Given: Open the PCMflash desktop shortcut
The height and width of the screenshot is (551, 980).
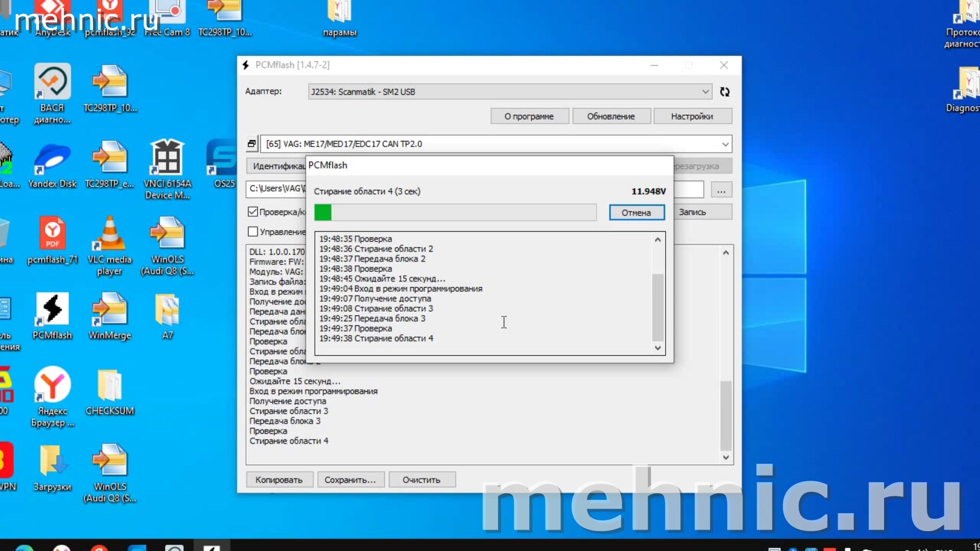Looking at the screenshot, I should click(52, 316).
